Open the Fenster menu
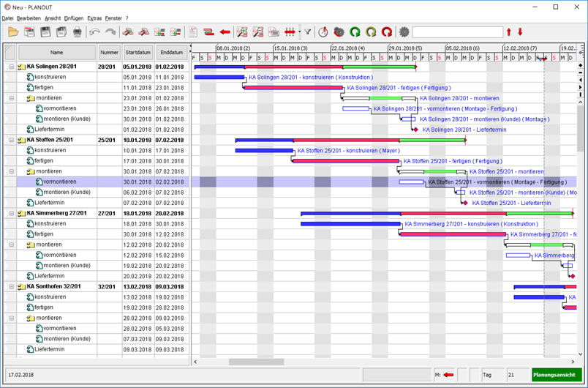588x388 pixels. point(113,18)
